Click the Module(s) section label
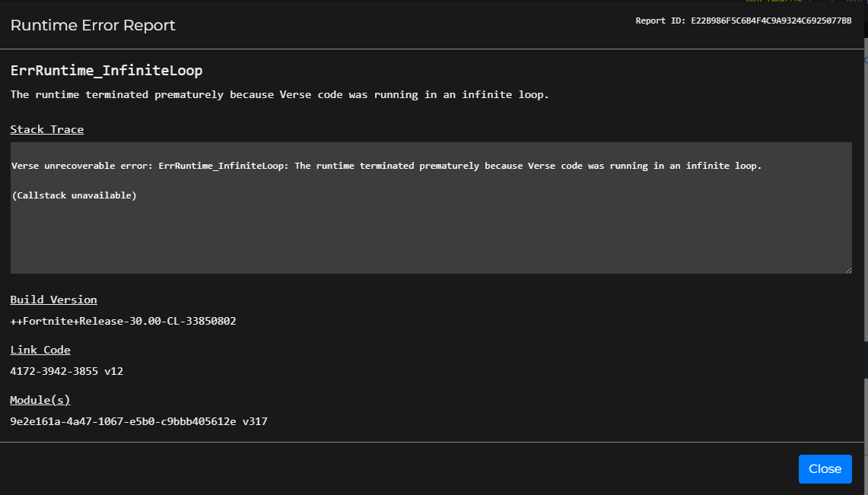Viewport: 868px width, 495px height. (x=40, y=400)
